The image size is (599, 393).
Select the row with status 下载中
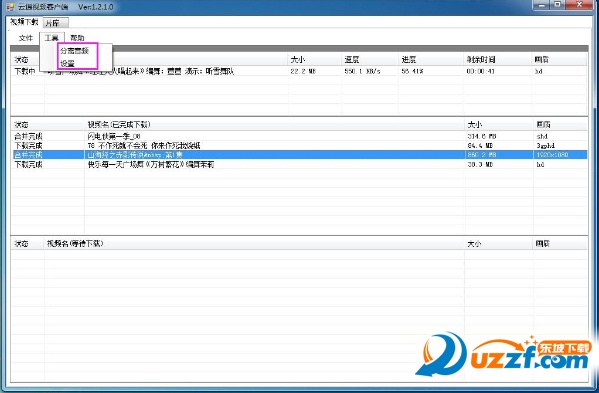[299, 71]
